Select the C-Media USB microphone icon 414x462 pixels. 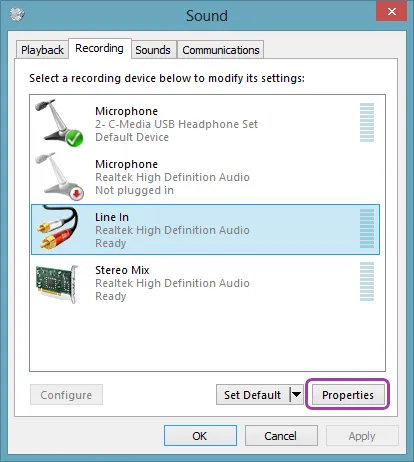[x=59, y=123]
